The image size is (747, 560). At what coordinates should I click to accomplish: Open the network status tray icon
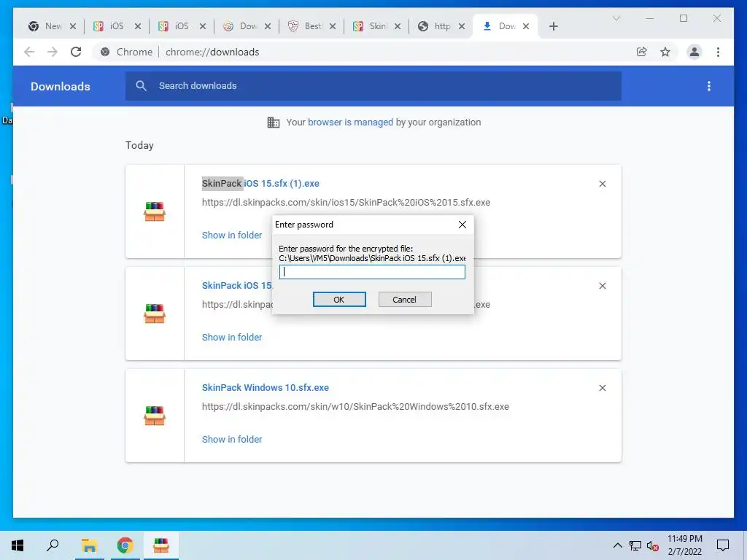tap(635, 545)
